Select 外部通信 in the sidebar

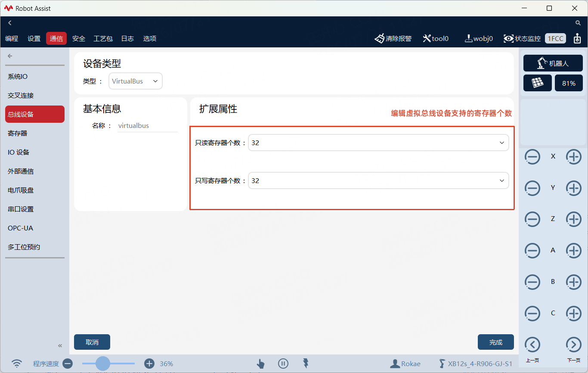35,171
